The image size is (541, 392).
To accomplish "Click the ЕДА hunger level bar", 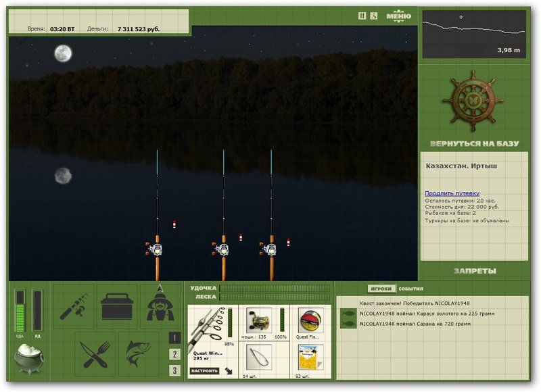I will point(20,311).
